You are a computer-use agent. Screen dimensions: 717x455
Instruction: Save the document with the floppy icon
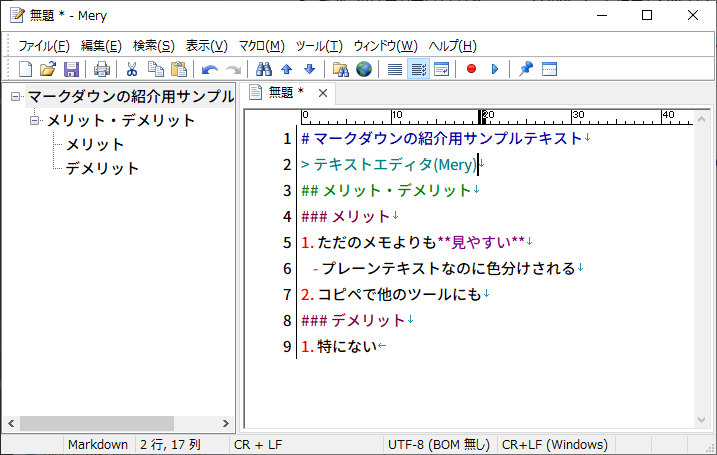[71, 69]
